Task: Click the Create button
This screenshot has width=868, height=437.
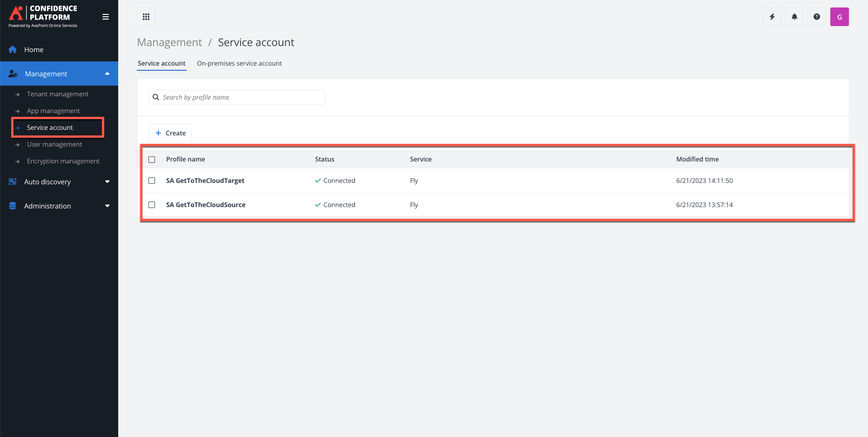Action: (x=170, y=133)
